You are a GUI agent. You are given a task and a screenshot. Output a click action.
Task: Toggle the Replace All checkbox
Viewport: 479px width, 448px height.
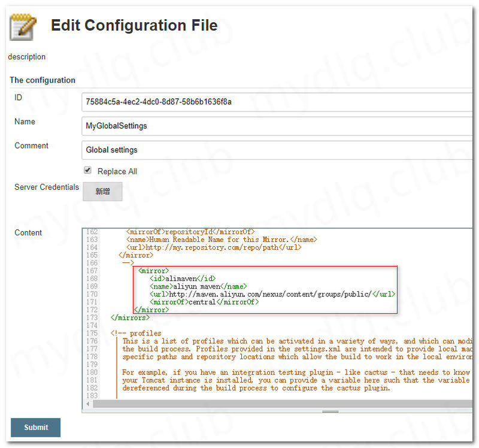[x=87, y=170]
